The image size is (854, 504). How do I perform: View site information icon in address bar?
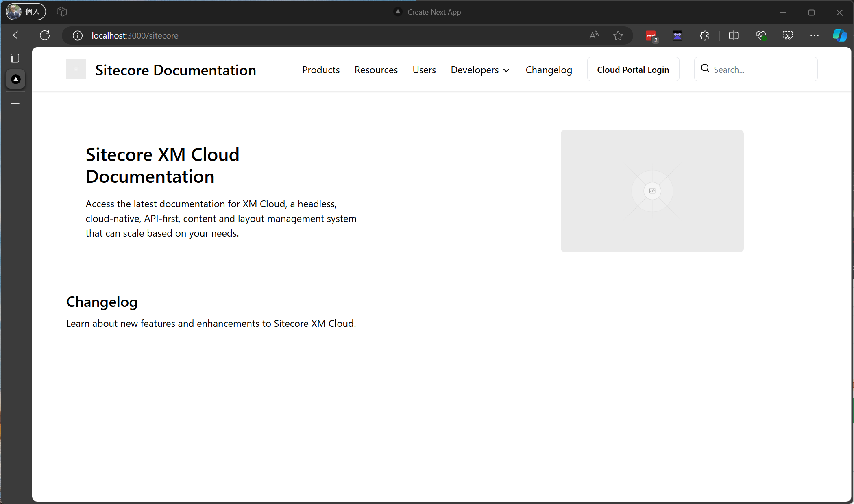(x=78, y=36)
